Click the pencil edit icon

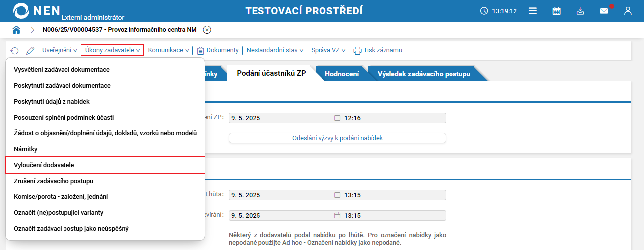tap(30, 50)
